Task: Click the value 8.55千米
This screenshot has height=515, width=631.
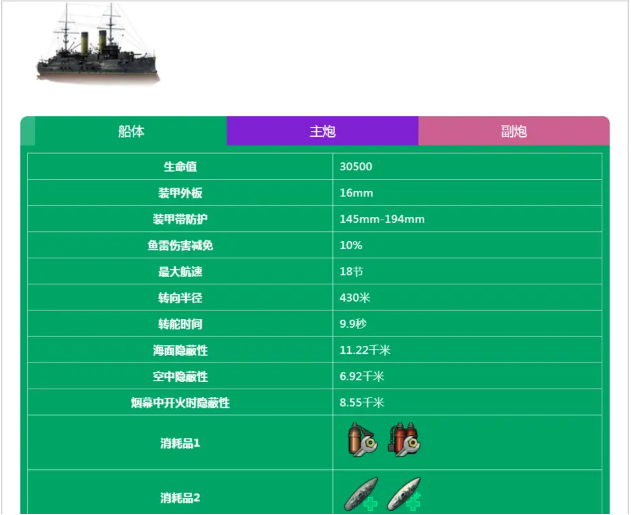Action: pos(362,402)
